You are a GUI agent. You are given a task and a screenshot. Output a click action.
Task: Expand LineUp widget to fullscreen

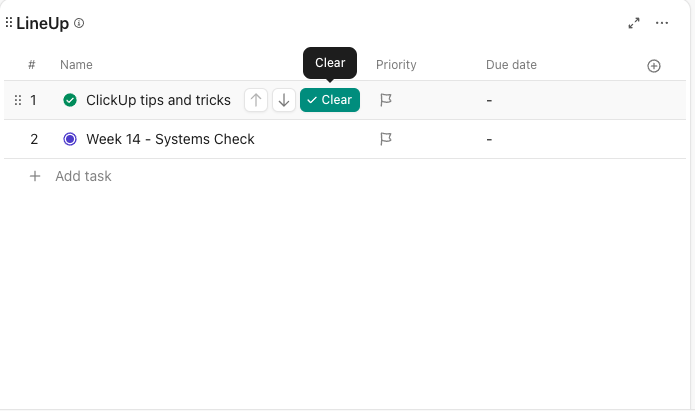pyautogui.click(x=634, y=23)
